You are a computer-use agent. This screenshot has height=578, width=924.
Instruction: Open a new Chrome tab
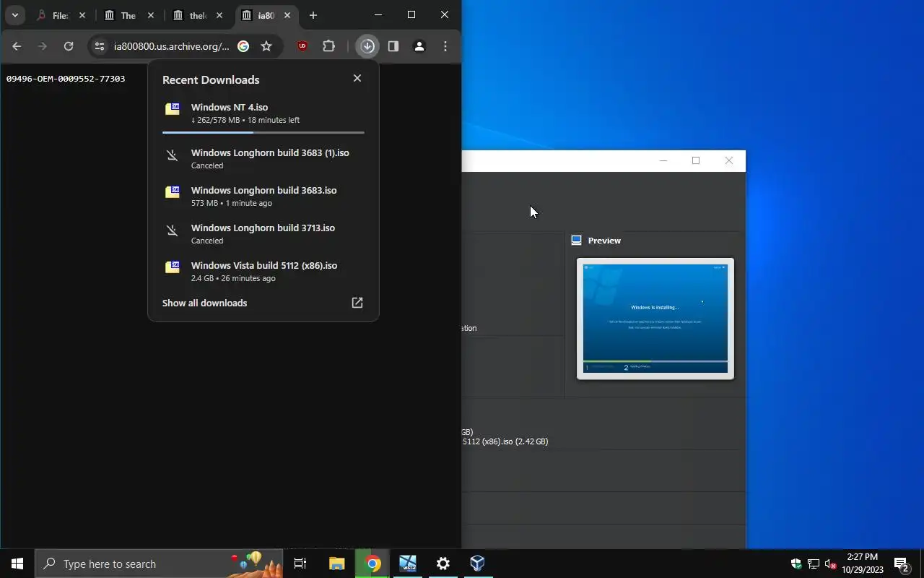click(x=313, y=15)
